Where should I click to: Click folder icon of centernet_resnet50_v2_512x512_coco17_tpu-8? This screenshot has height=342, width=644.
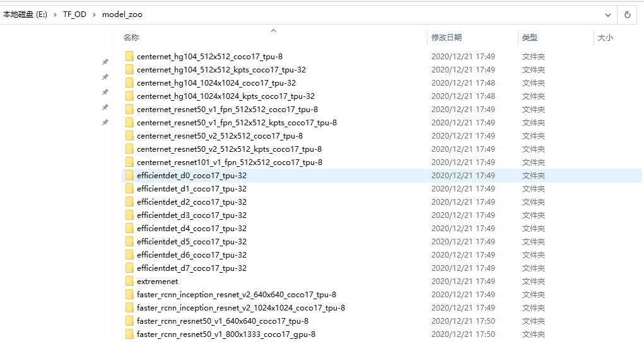point(129,136)
